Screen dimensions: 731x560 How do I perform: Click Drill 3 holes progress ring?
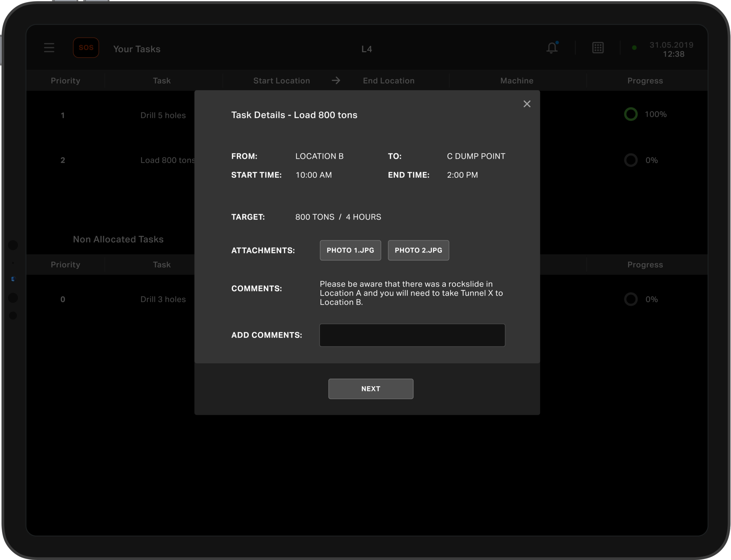[x=630, y=299]
